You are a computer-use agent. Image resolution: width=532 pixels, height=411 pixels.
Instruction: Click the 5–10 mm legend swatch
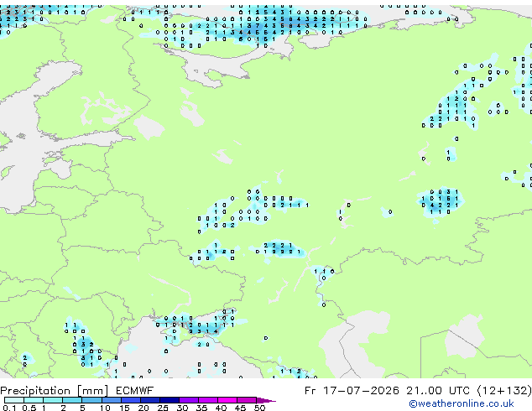[91, 400]
